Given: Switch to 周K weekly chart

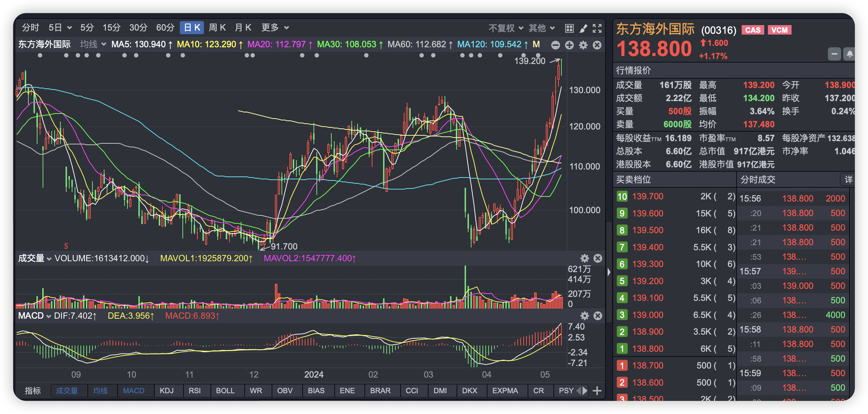Looking at the screenshot, I should tap(217, 28).
